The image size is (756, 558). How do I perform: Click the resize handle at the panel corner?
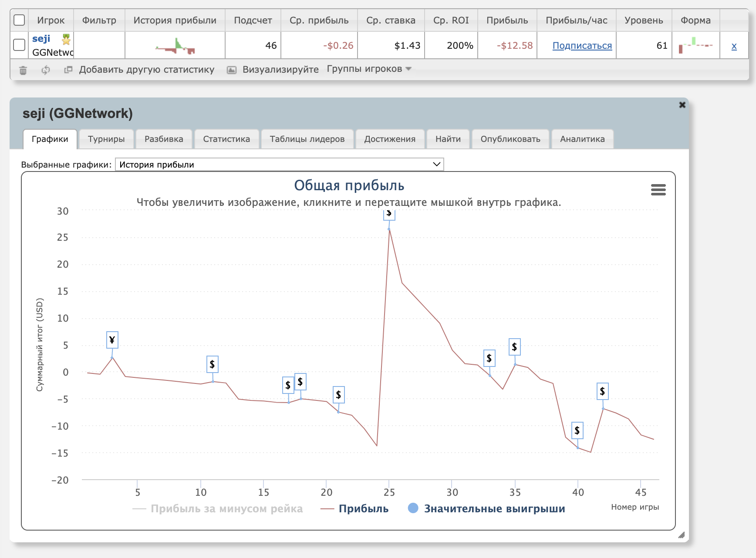pos(681,535)
